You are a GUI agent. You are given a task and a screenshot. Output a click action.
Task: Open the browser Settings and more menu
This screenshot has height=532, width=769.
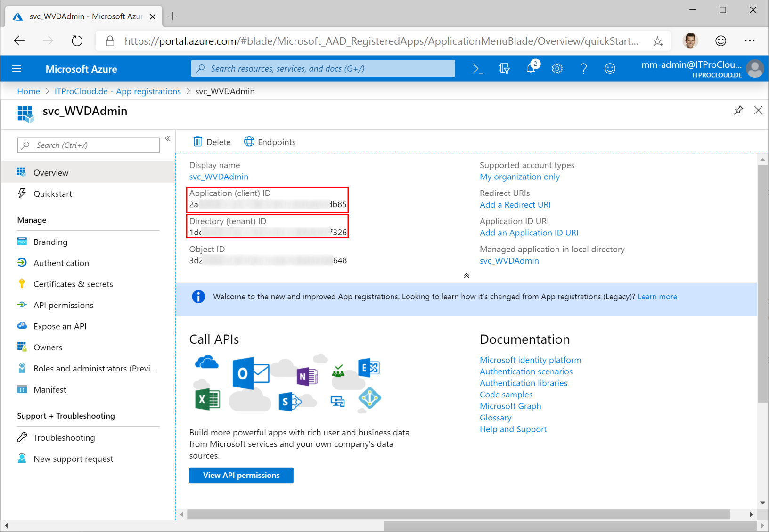[750, 41]
